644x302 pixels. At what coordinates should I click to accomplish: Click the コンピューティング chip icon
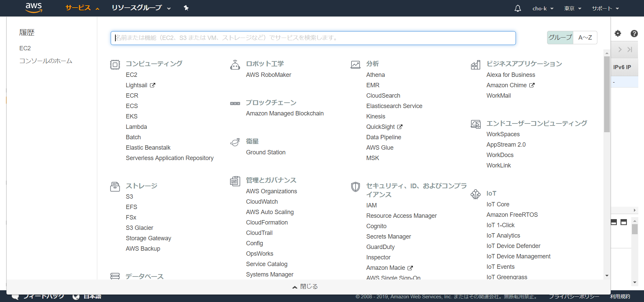(x=115, y=64)
